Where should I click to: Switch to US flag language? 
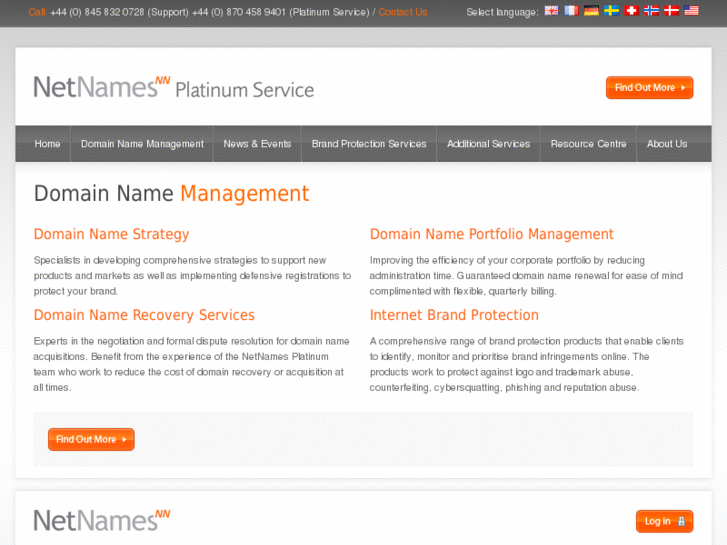click(691, 11)
